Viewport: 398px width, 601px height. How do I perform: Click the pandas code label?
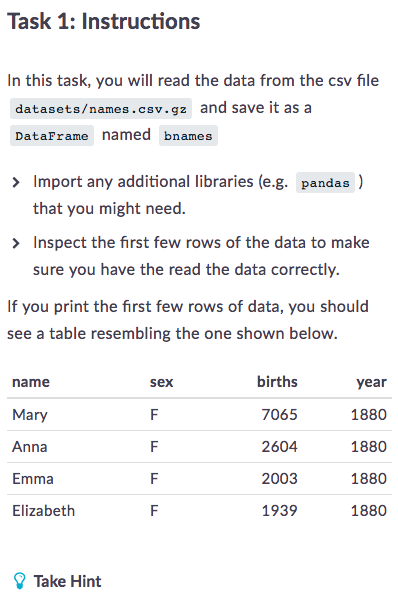pyautogui.click(x=325, y=183)
